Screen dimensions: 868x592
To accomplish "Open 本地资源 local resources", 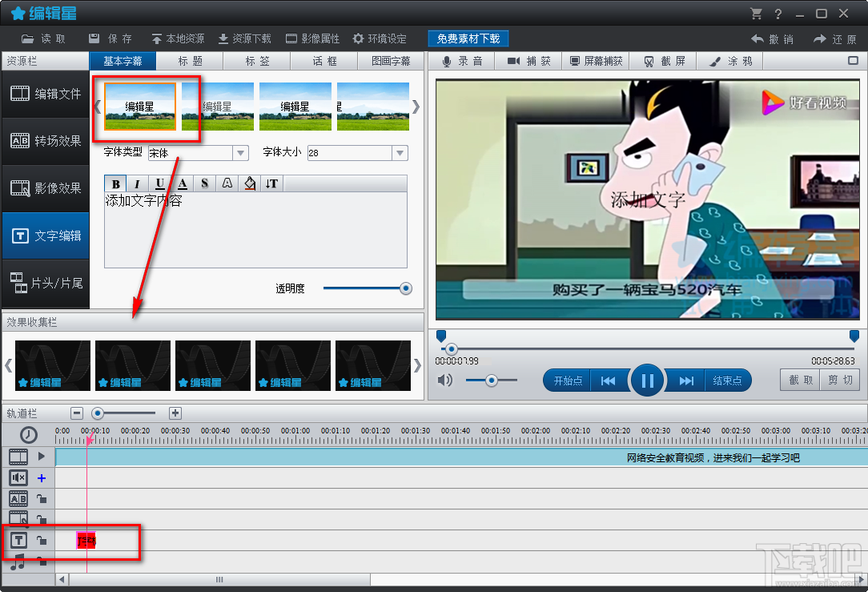I will pyautogui.click(x=178, y=38).
